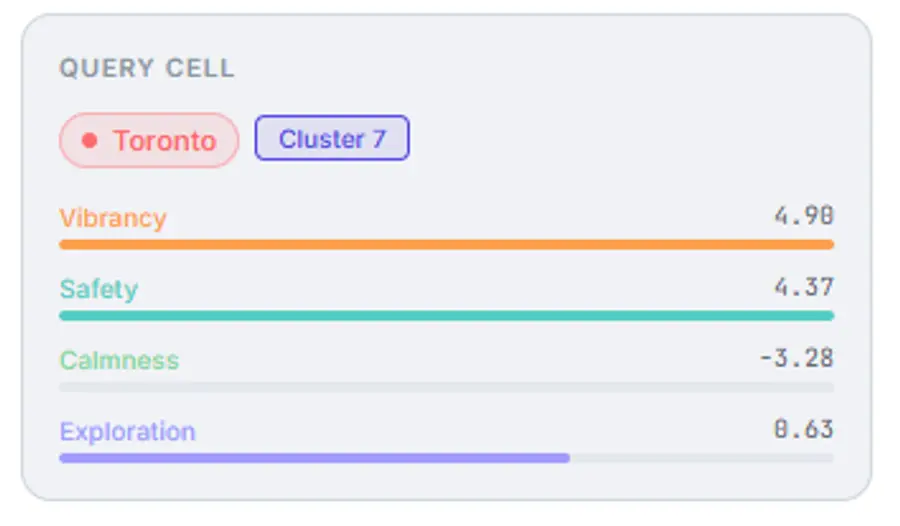Click the Calmness label
Image resolution: width=900 pixels, height=526 pixels.
tap(119, 360)
